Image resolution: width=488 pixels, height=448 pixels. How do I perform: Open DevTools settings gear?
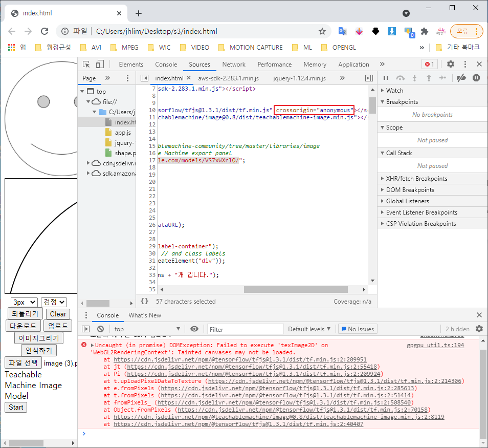(x=451, y=64)
